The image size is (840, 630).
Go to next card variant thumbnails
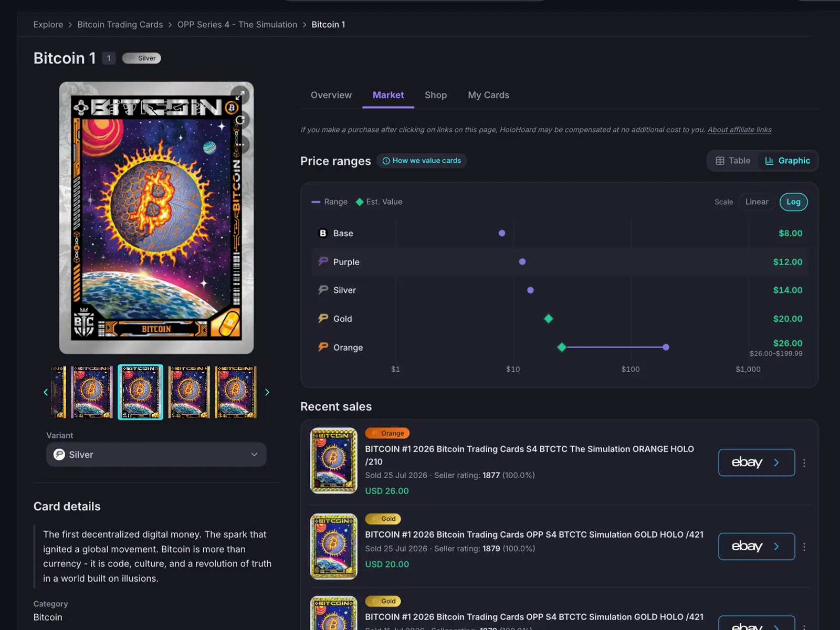coord(267,392)
